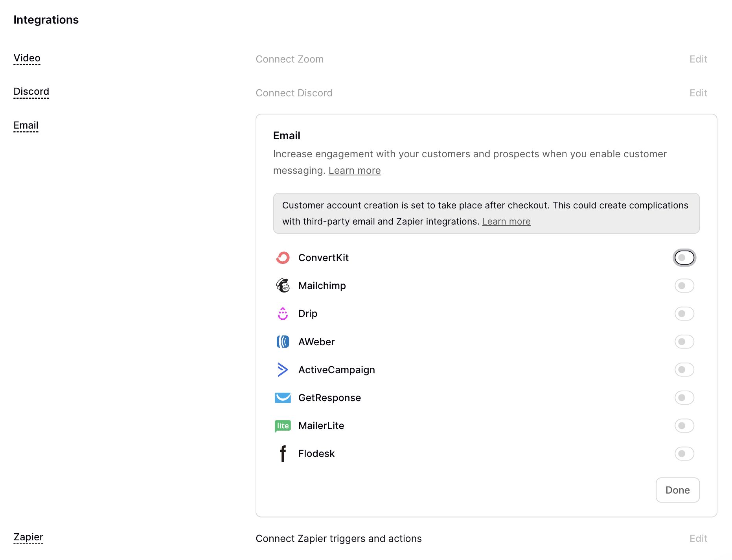Select the Email section label
The width and height of the screenshot is (732, 560).
pos(26,125)
